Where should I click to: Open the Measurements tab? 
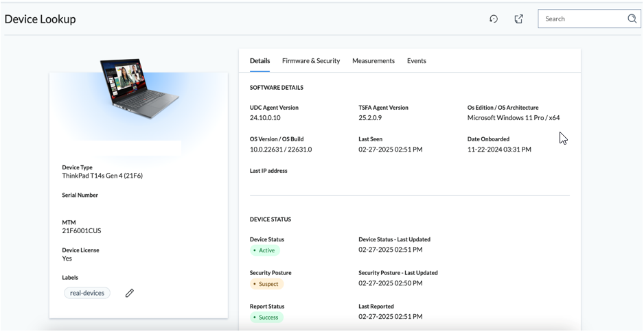pos(373,61)
